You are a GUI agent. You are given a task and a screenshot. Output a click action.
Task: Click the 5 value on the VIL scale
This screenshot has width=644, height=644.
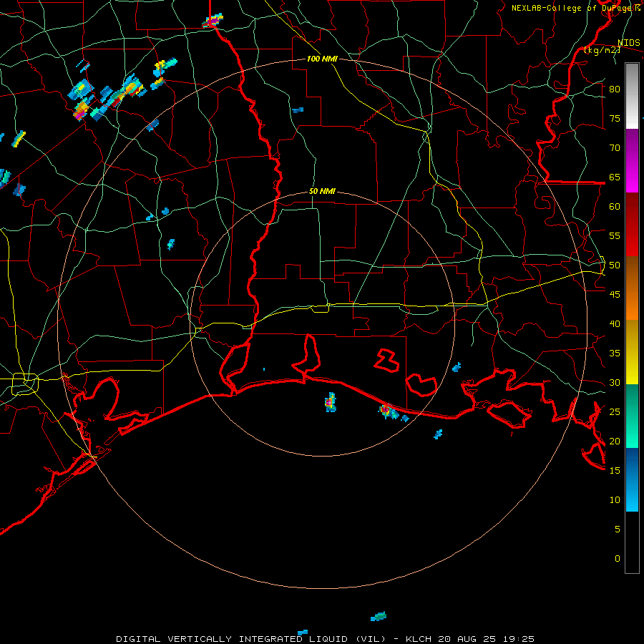click(618, 529)
